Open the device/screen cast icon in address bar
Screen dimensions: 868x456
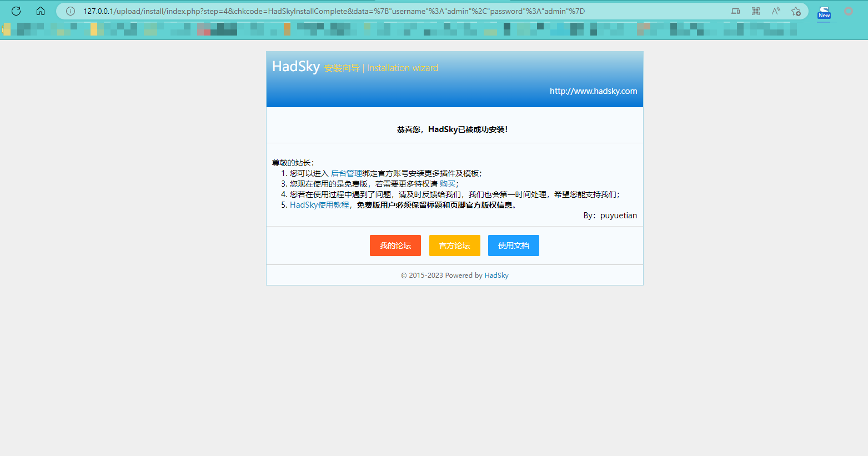click(735, 11)
